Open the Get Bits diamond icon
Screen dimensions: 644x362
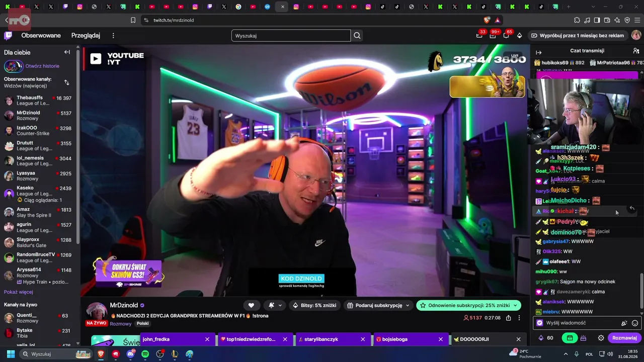[520, 36]
